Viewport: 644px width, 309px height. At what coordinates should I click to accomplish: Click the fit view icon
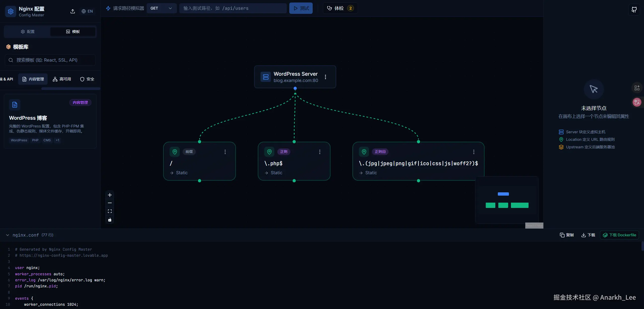click(x=110, y=211)
